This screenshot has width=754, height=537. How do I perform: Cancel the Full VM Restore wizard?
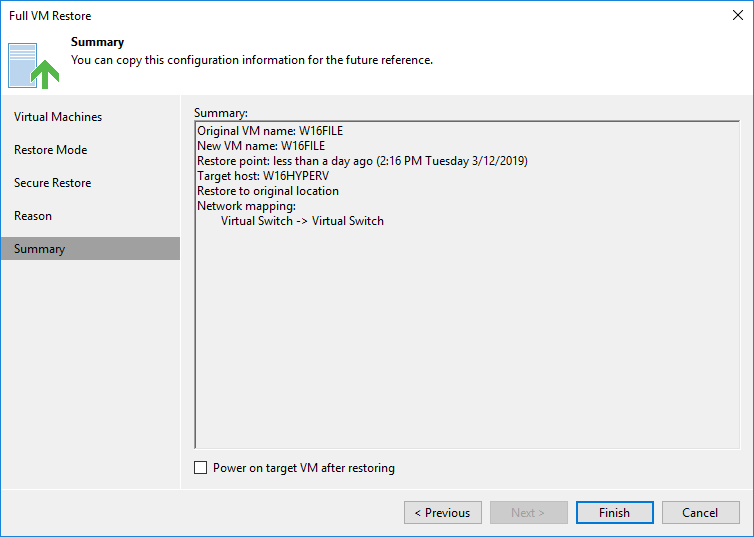point(701,513)
